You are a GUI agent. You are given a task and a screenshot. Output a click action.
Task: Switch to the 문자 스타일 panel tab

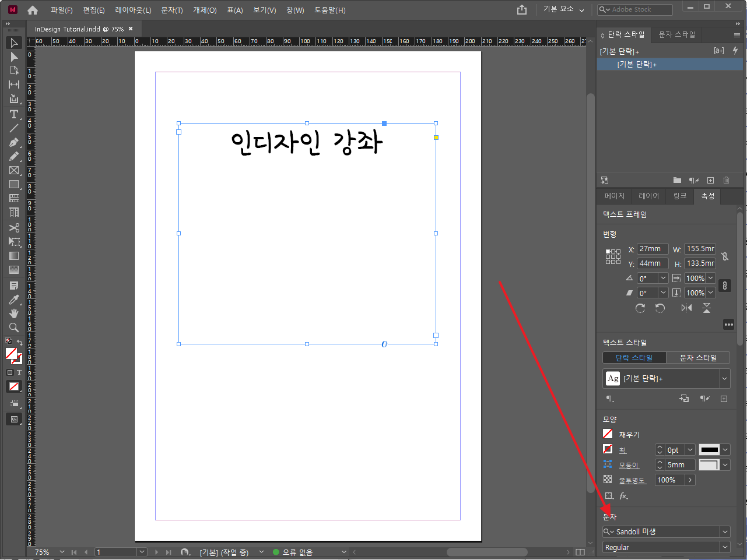point(677,34)
